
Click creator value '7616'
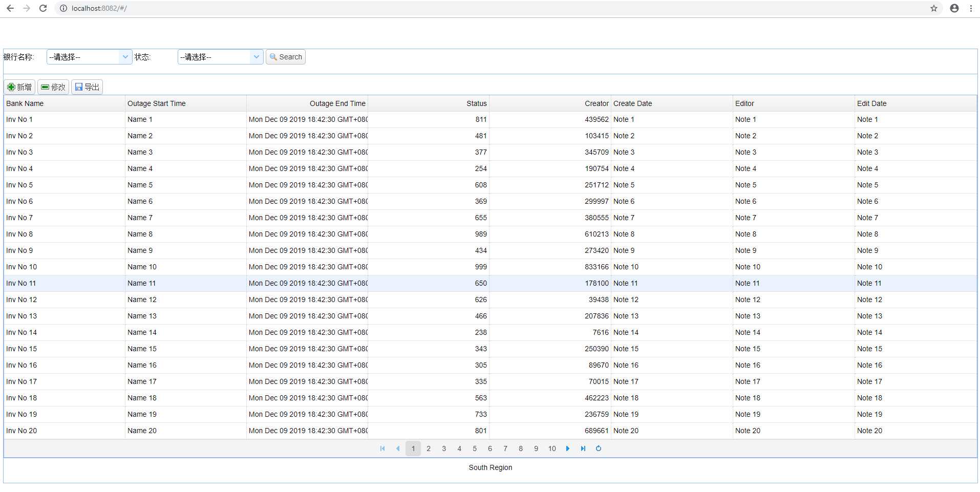[601, 332]
